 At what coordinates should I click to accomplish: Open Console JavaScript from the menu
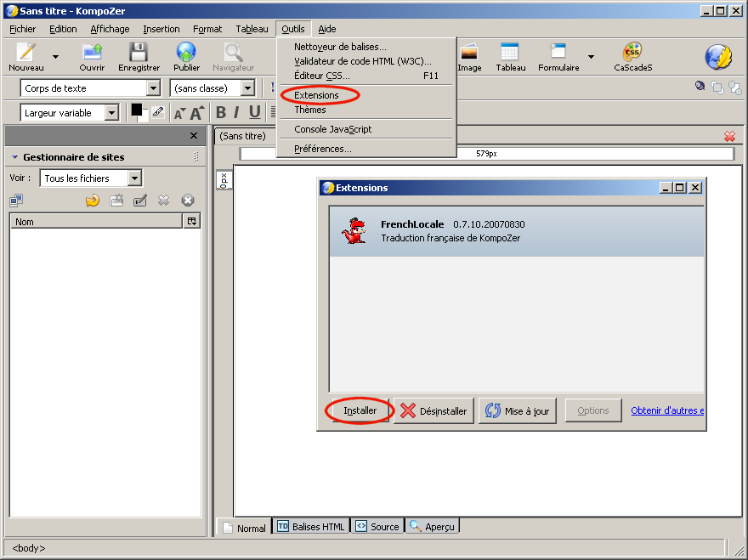tap(365, 129)
